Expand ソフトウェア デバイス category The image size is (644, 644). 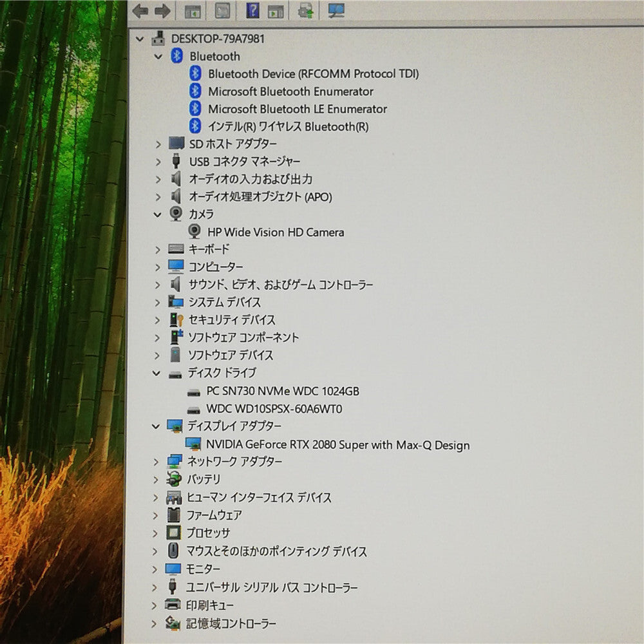tap(157, 355)
